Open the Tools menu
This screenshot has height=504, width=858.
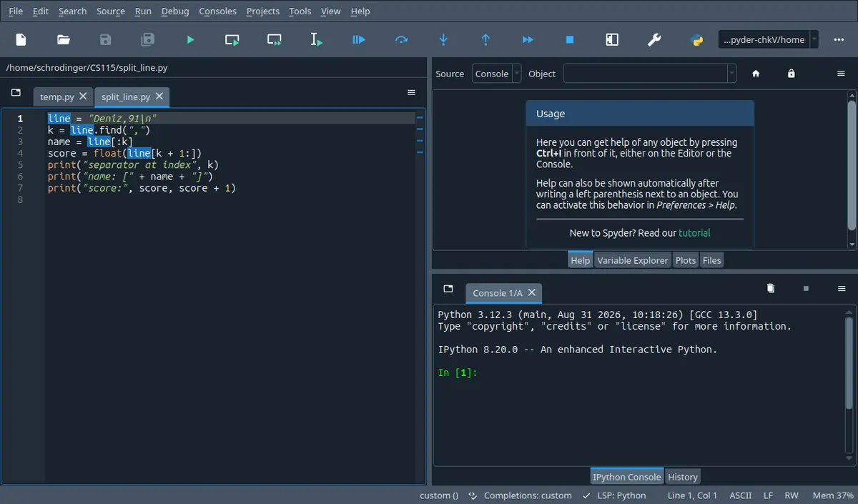(300, 11)
